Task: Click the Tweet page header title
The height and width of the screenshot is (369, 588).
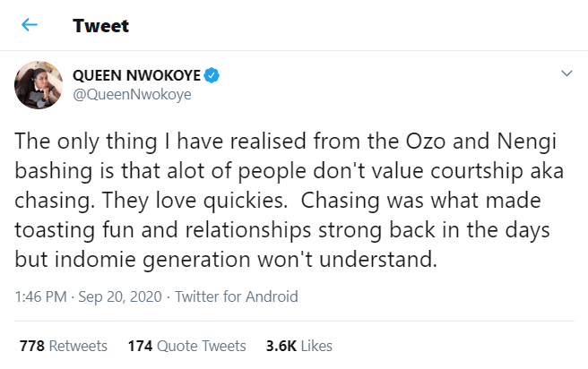Action: (x=100, y=25)
